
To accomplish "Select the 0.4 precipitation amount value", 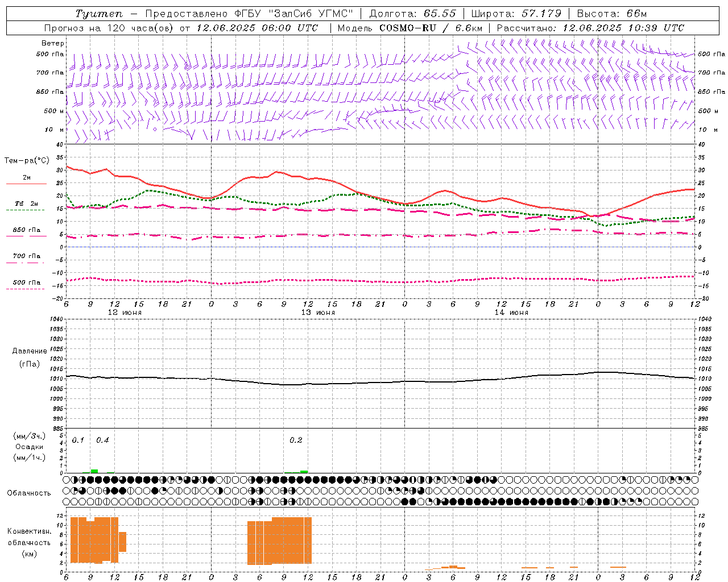I will coord(102,440).
